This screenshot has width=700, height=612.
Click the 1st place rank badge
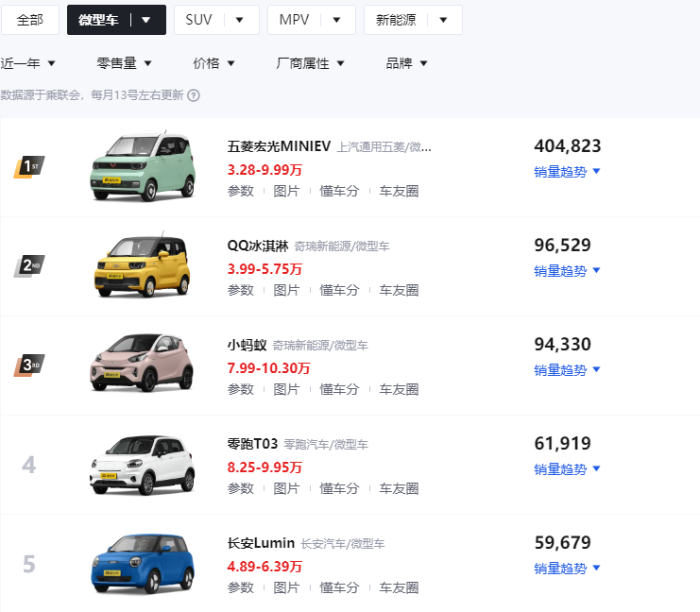(x=29, y=167)
